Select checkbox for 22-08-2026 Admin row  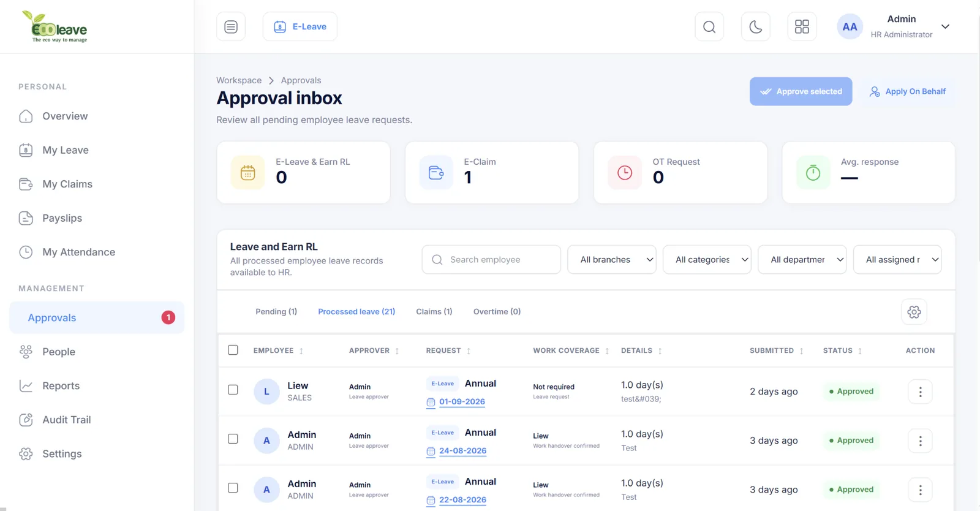click(x=233, y=488)
